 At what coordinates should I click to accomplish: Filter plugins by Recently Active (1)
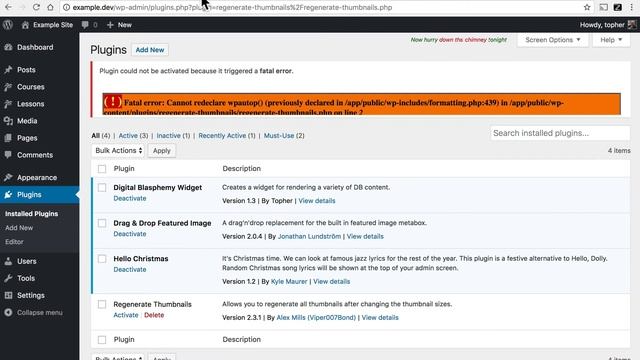(x=227, y=136)
